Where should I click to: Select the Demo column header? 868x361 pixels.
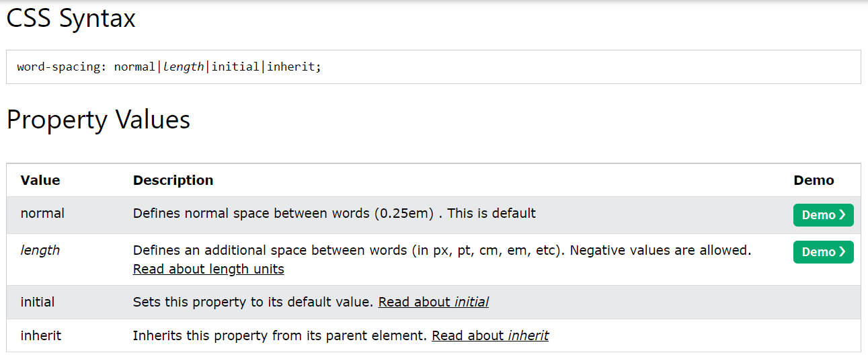point(814,180)
